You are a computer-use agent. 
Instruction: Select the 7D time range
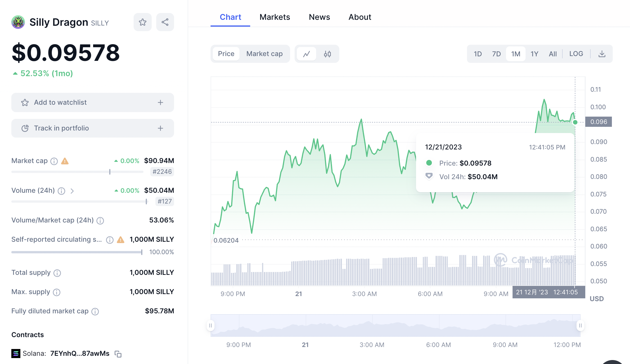tap(496, 54)
